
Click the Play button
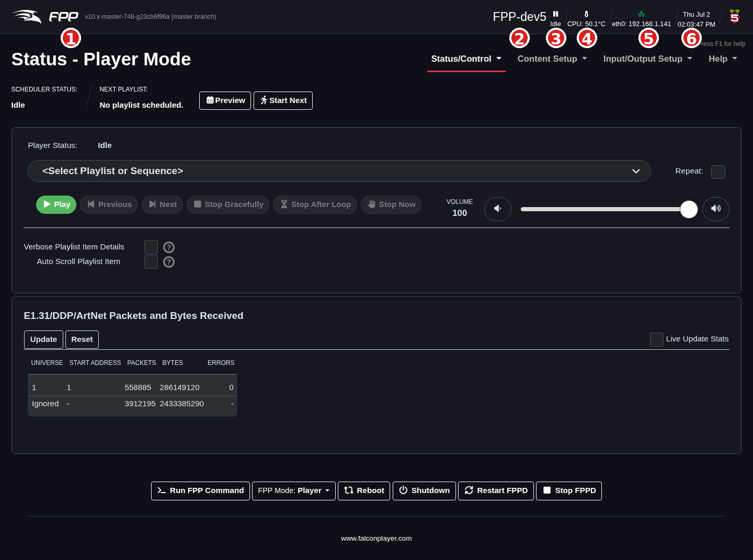[x=56, y=204]
